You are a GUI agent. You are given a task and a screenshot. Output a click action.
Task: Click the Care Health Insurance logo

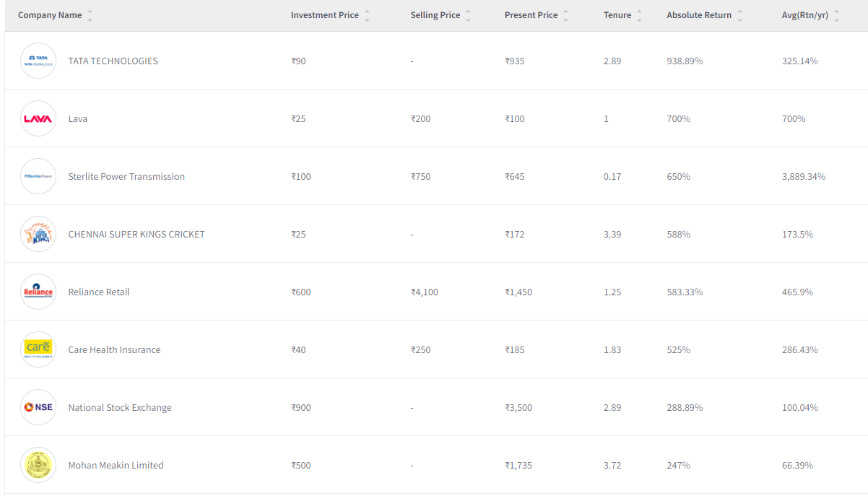[x=38, y=349]
